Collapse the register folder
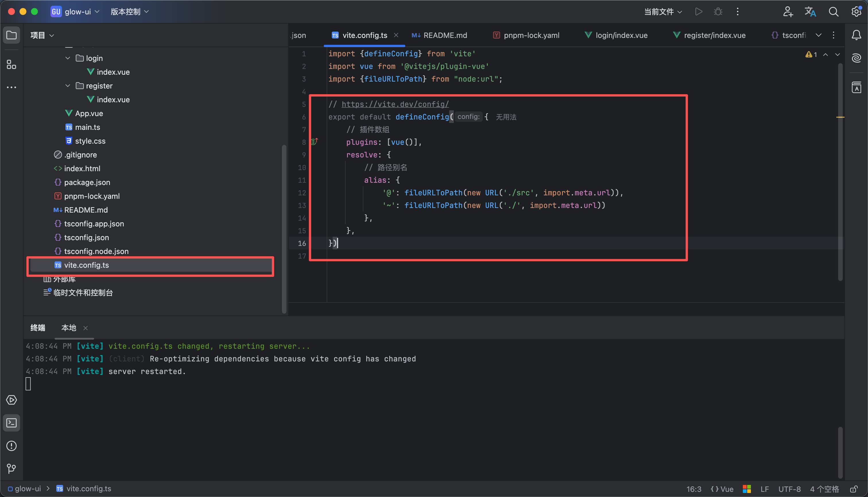868x497 pixels. [x=68, y=86]
